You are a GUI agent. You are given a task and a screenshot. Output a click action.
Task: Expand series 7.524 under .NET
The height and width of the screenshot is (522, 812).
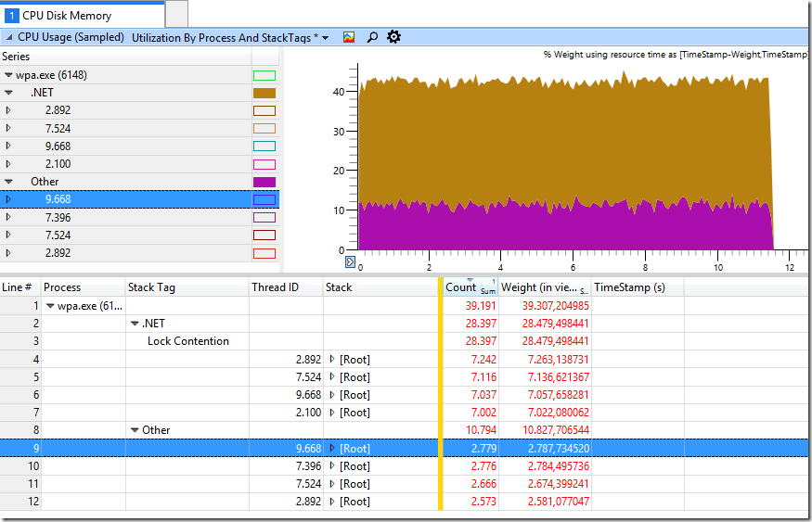(8, 128)
